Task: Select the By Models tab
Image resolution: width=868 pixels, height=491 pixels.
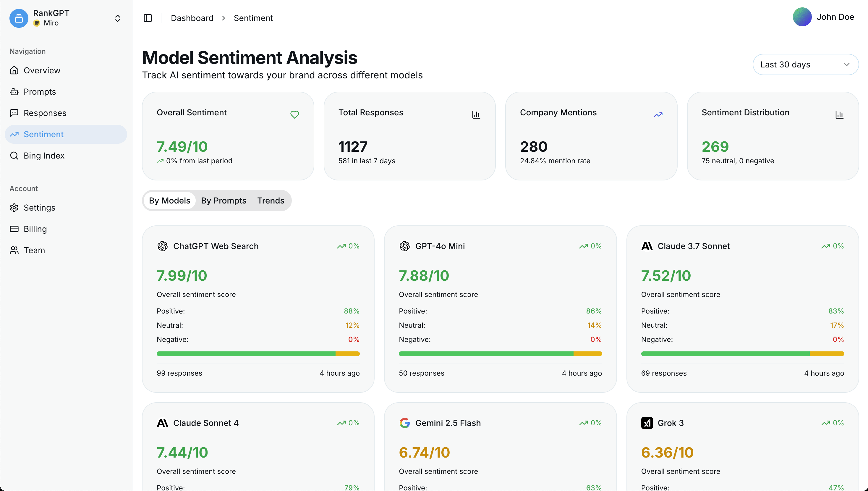Action: (169, 201)
